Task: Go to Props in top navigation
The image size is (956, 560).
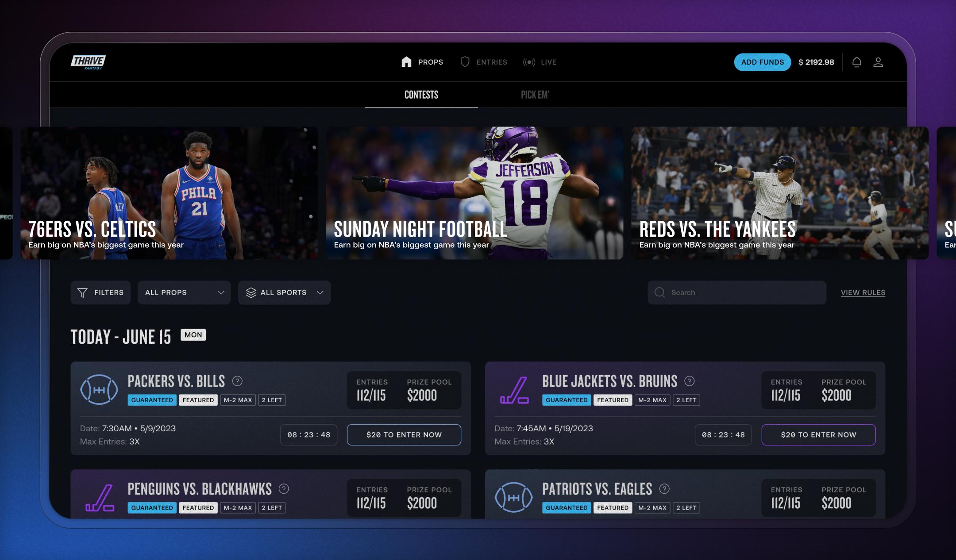Action: point(422,62)
